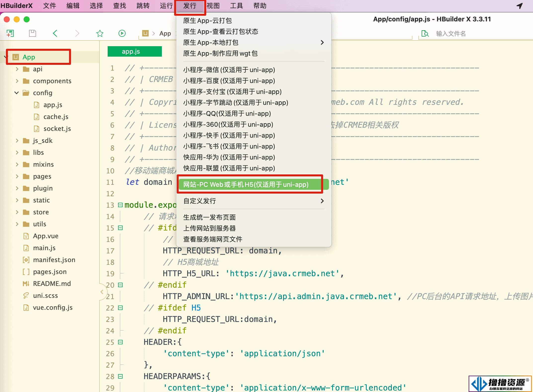Select 快应用-华为 publish option
Viewport: 533px width, 392px height.
coord(254,157)
